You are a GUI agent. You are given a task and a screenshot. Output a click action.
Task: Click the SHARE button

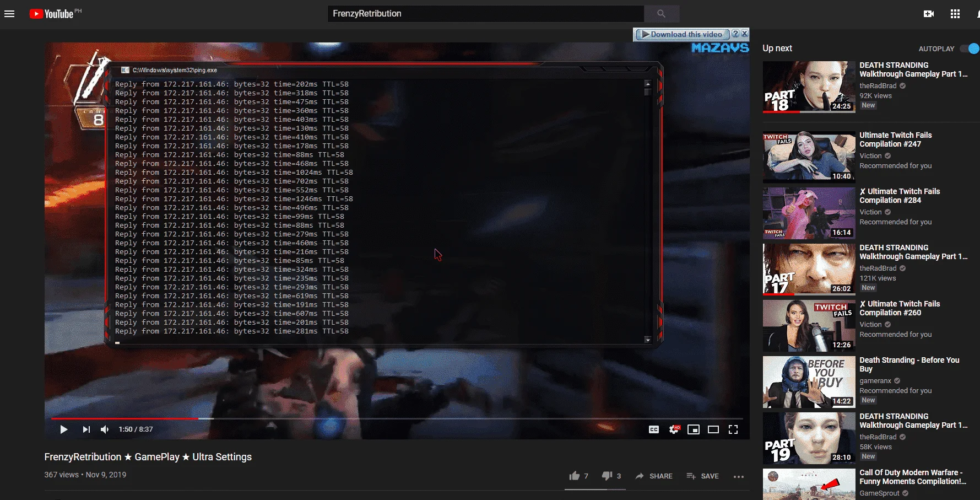(x=654, y=476)
